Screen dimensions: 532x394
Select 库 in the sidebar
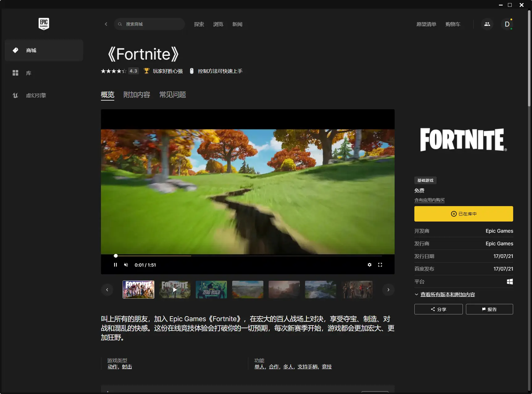click(44, 73)
